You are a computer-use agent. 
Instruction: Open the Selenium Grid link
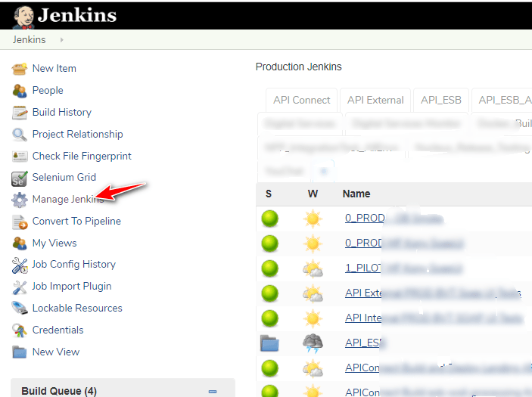click(x=64, y=177)
